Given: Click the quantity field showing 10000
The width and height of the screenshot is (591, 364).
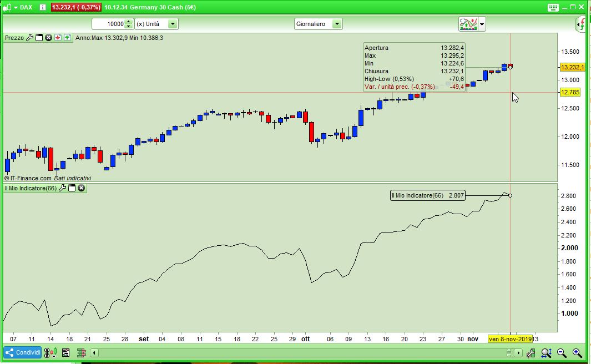Looking at the screenshot, I should [x=109, y=24].
